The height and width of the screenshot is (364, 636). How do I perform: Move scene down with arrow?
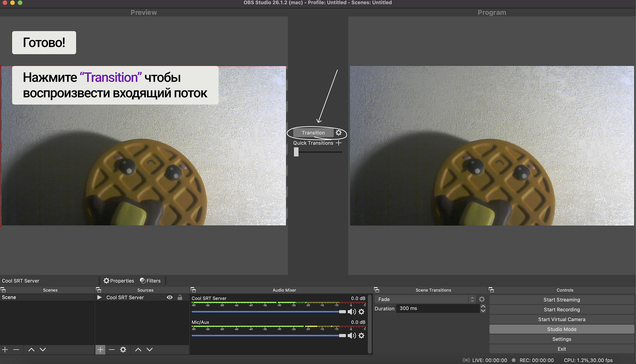point(43,350)
